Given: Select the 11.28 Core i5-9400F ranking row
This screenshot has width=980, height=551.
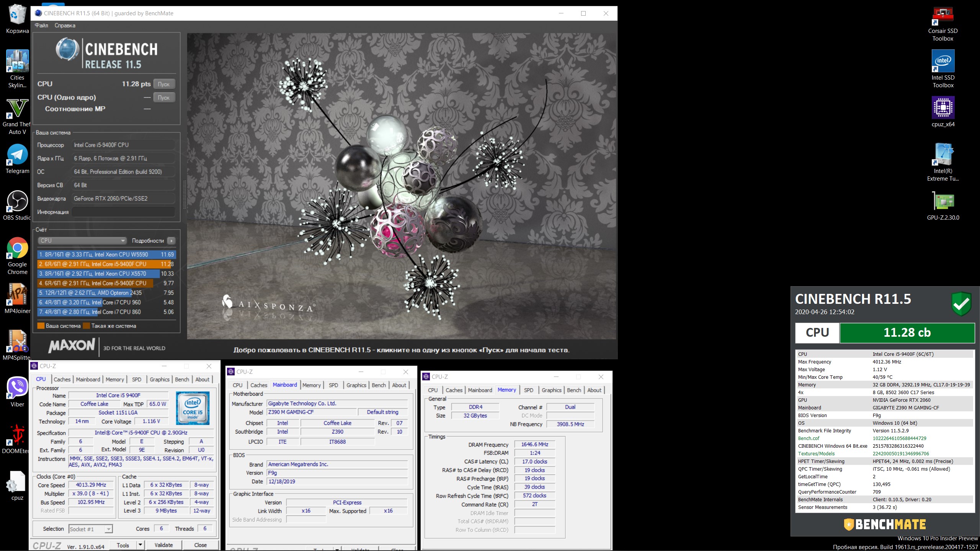Looking at the screenshot, I should click(106, 264).
